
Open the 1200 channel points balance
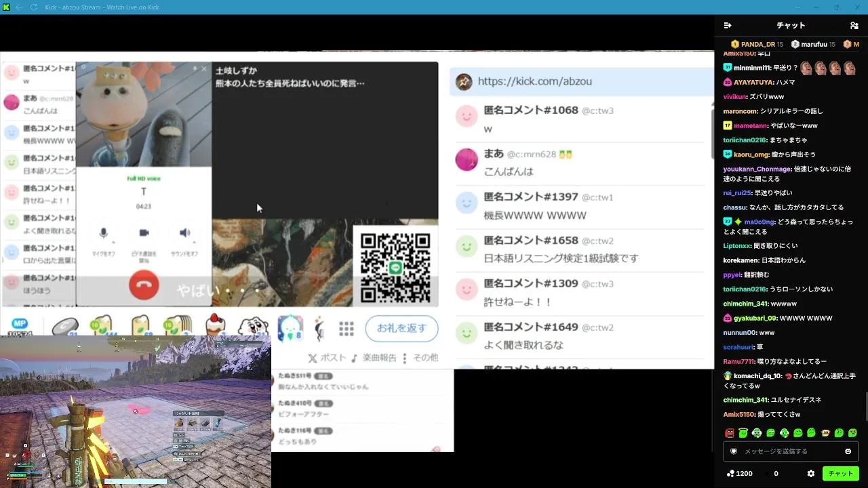point(739,474)
